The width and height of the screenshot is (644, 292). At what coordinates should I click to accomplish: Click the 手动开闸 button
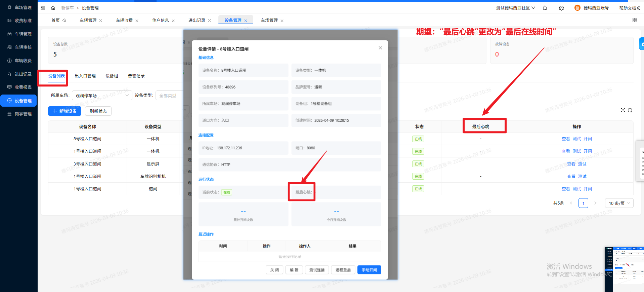(369, 270)
